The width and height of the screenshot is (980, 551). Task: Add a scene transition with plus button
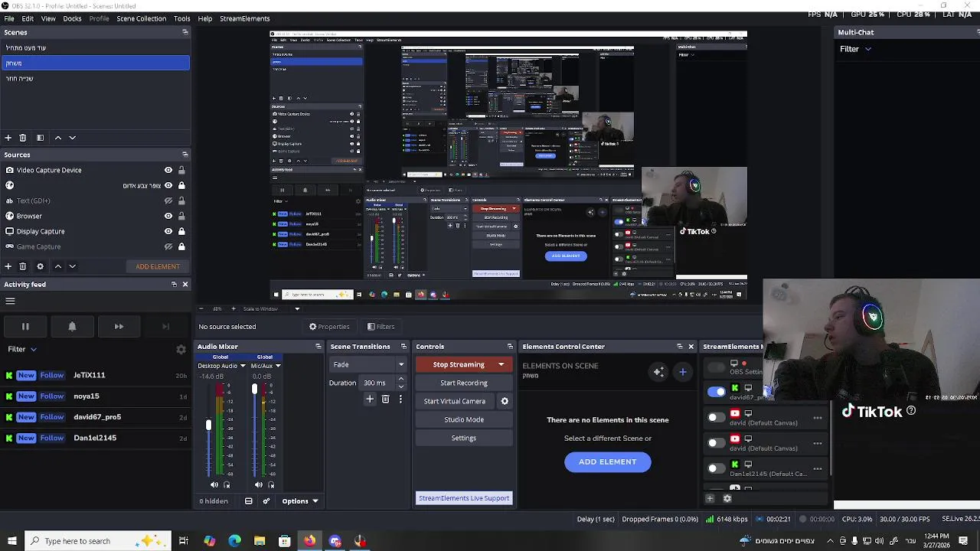click(370, 399)
